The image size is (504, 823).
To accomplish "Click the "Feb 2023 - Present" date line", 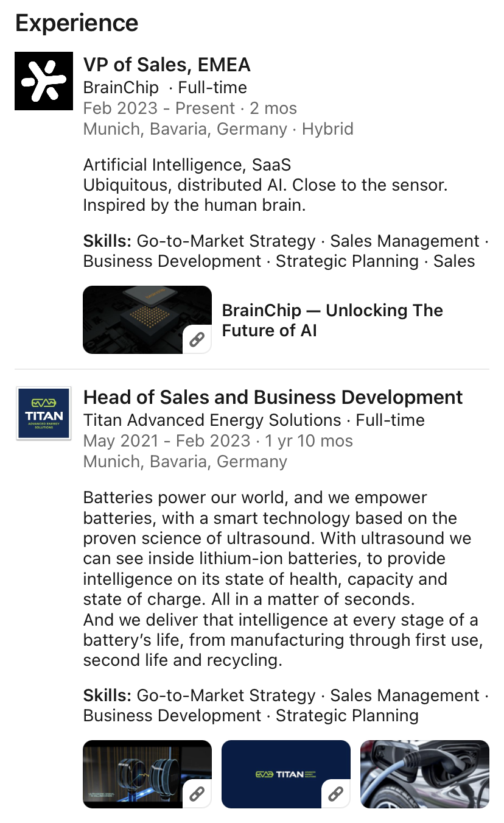I will tap(159, 108).
